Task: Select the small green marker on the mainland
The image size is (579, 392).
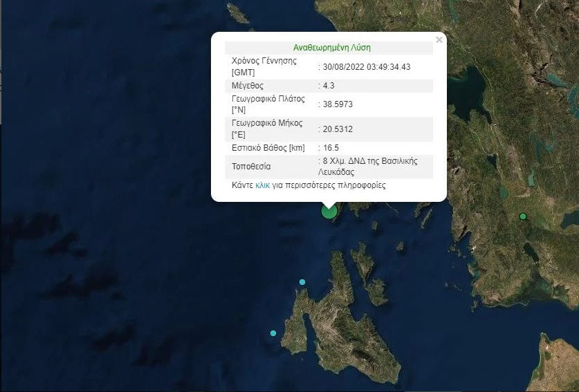Action: click(x=523, y=216)
